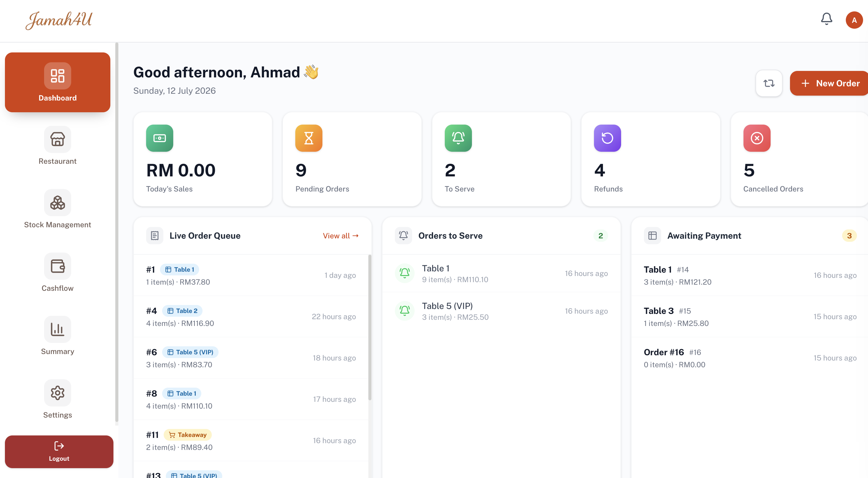Click the 9 Pending Orders card
Viewport: 868px width, 478px height.
click(352, 159)
